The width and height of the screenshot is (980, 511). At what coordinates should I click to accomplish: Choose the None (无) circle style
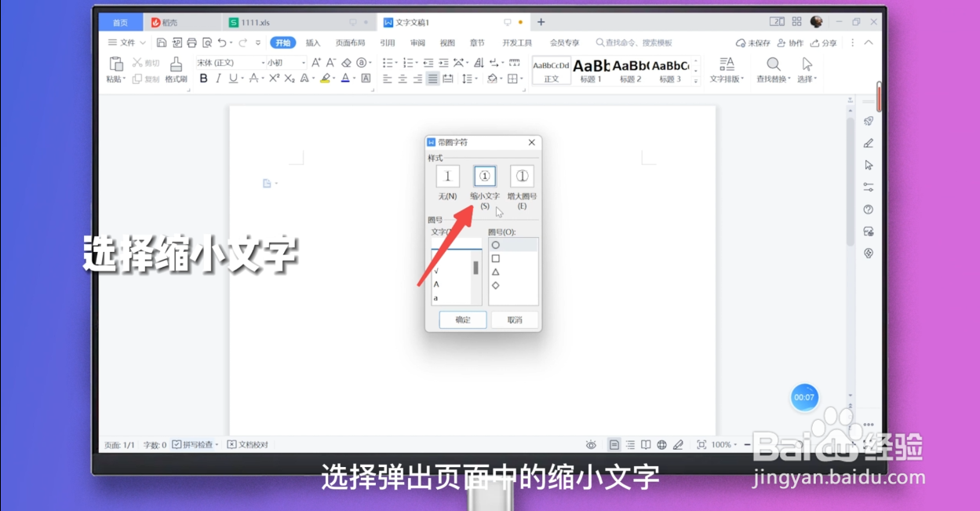point(448,177)
